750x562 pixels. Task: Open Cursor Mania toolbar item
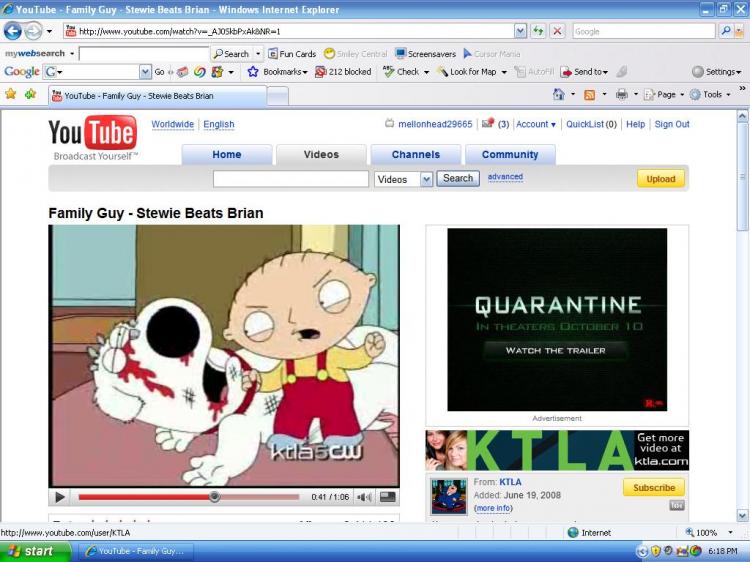click(492, 54)
